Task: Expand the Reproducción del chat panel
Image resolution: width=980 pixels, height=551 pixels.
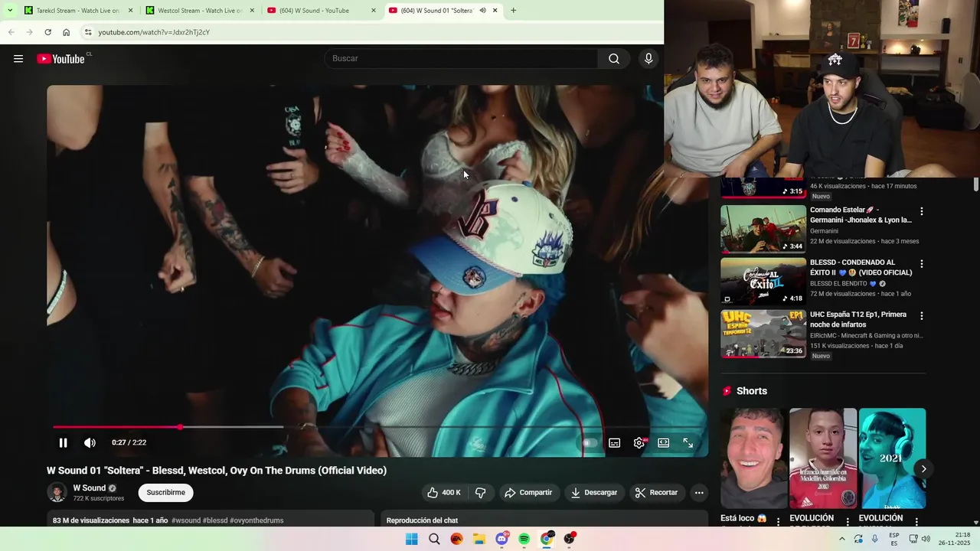Action: [x=544, y=520]
